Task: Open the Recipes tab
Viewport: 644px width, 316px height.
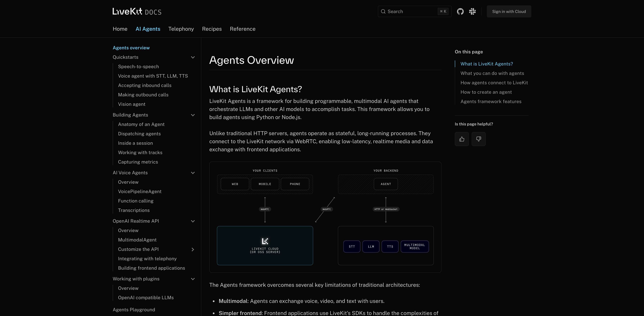Action: click(212, 29)
